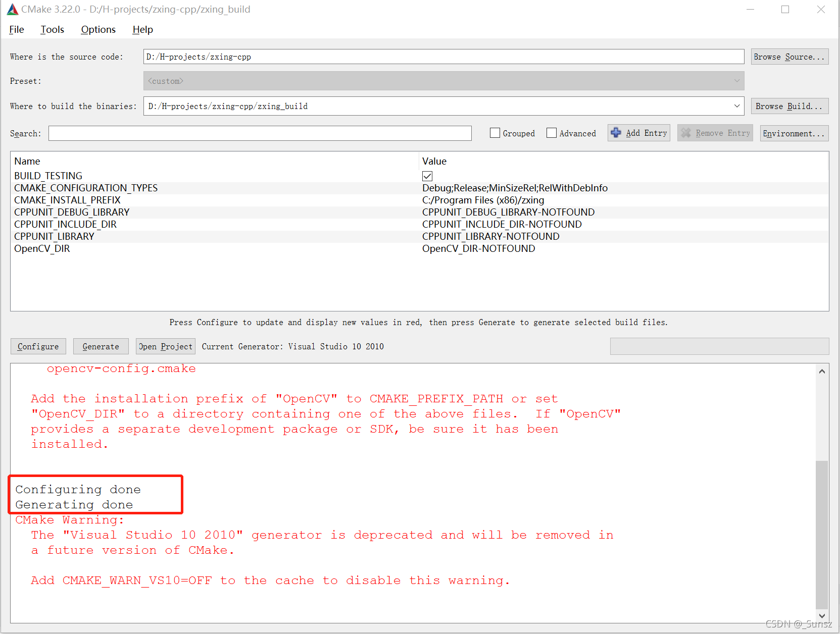Click the Add Entry plus icon
Viewport: 840px width, 634px height.
(616, 133)
